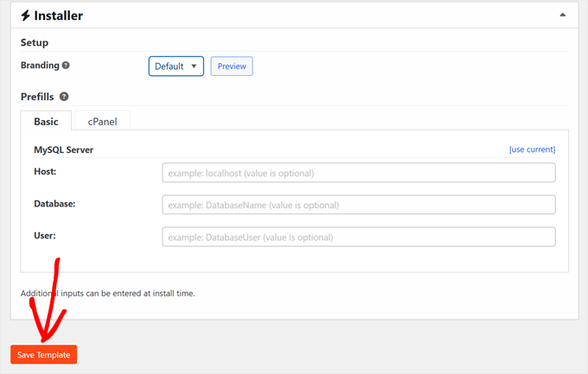This screenshot has width=588, height=374.
Task: Open the Prefills help question mark
Action: 64,97
